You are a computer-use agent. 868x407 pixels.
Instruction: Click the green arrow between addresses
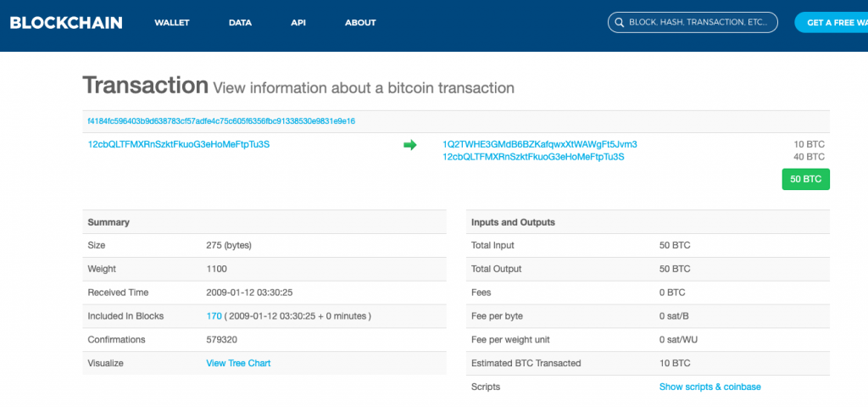pos(410,145)
